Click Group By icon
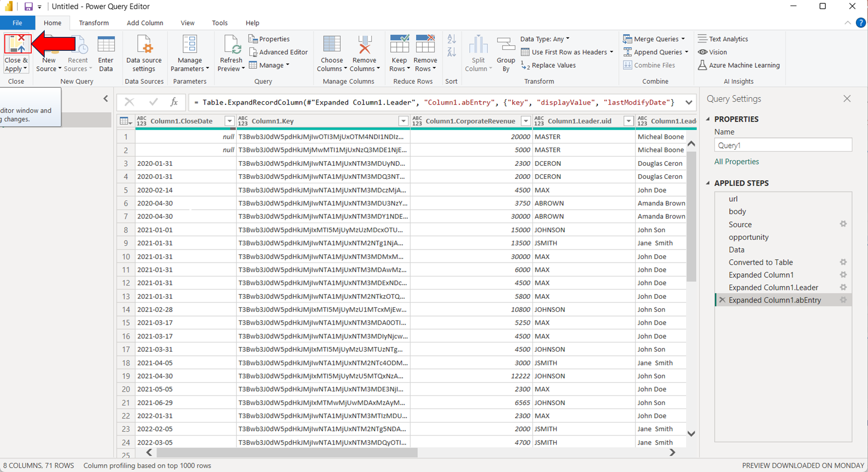Screen dimensions: 868x472 pos(506,45)
